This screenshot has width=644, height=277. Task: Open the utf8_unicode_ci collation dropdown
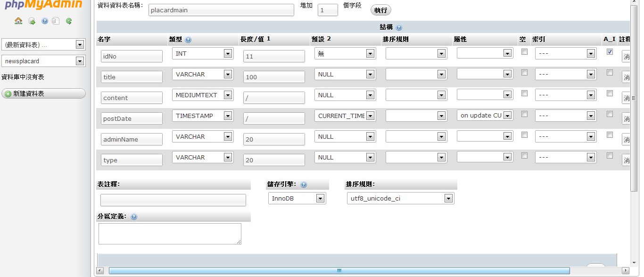click(400, 199)
